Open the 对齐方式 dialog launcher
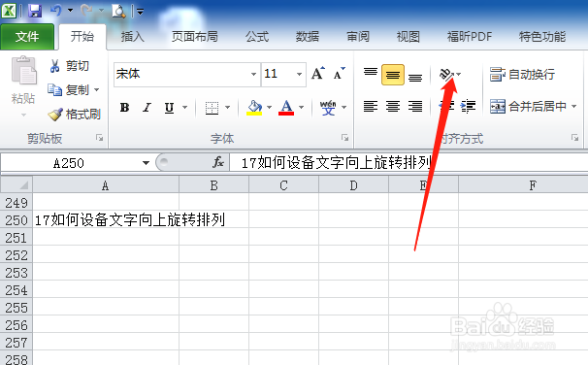The width and height of the screenshot is (588, 365). [574, 138]
